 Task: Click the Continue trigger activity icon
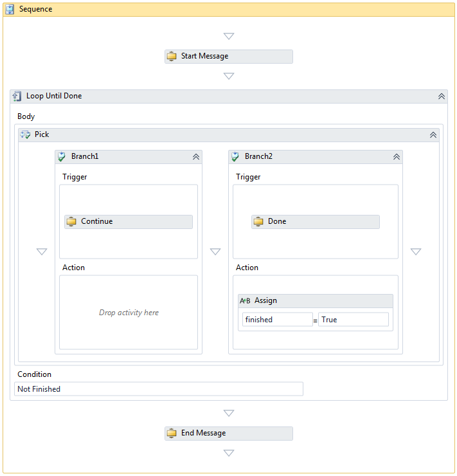[71, 222]
